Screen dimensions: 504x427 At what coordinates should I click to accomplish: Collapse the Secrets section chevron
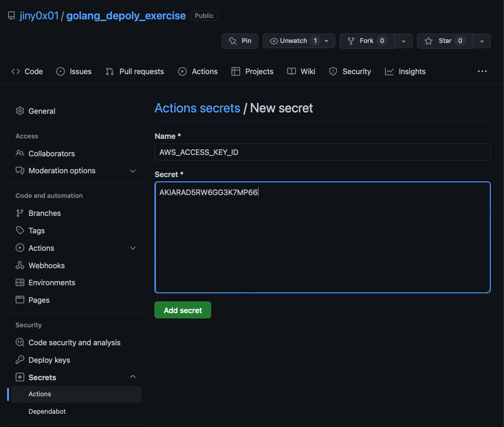coord(133,376)
